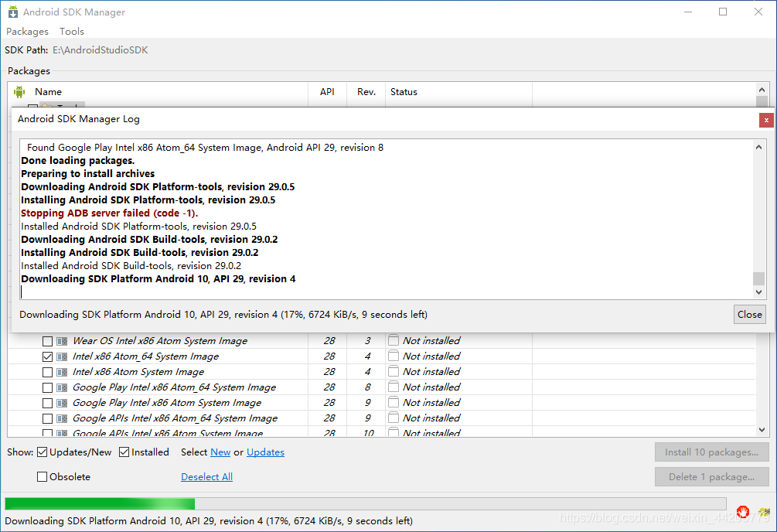Click the package icon for Intel x86 Atom_64 System Image

click(x=62, y=356)
